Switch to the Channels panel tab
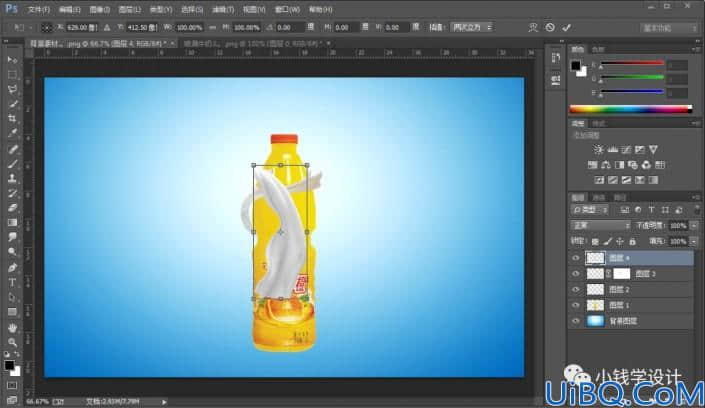Viewport: 705px width, 408px height. (x=598, y=197)
